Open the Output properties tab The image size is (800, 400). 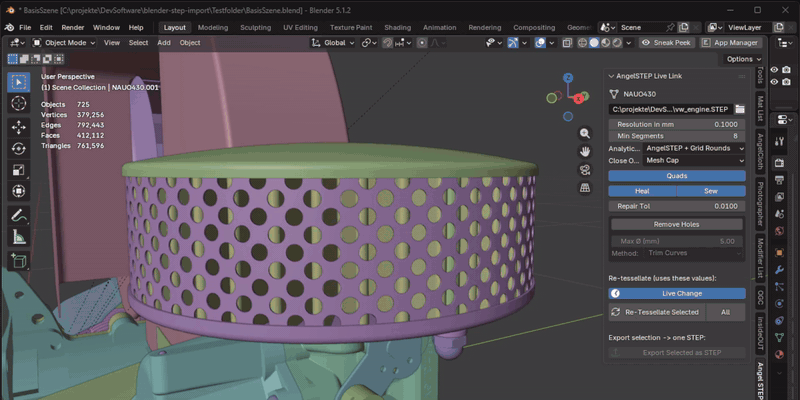coord(779,180)
